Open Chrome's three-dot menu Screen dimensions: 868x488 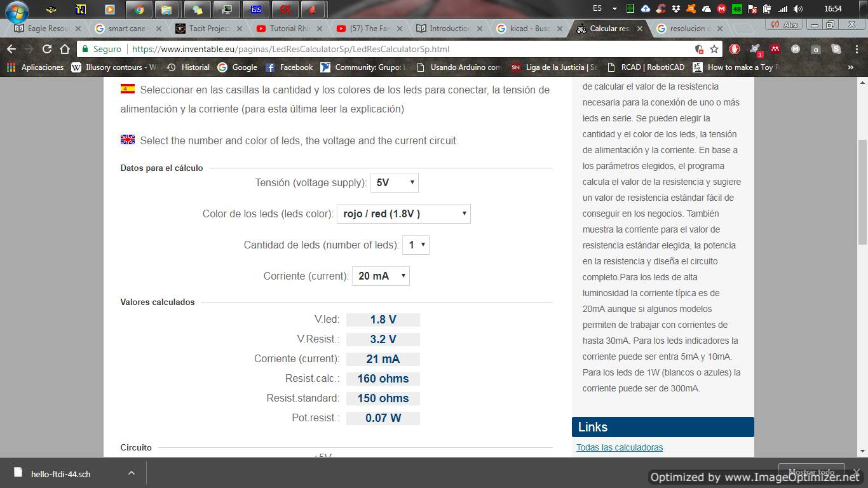[856, 49]
